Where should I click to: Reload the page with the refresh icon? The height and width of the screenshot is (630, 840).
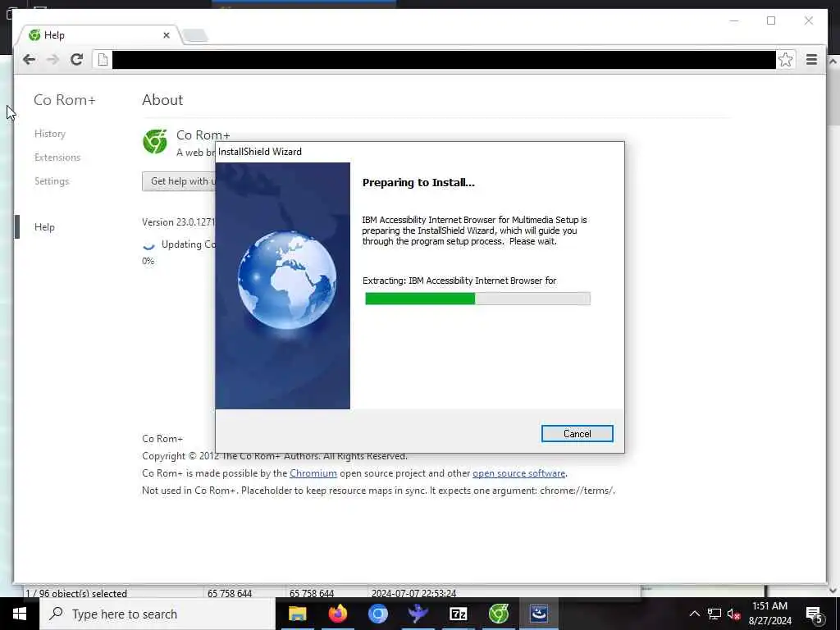(x=76, y=59)
